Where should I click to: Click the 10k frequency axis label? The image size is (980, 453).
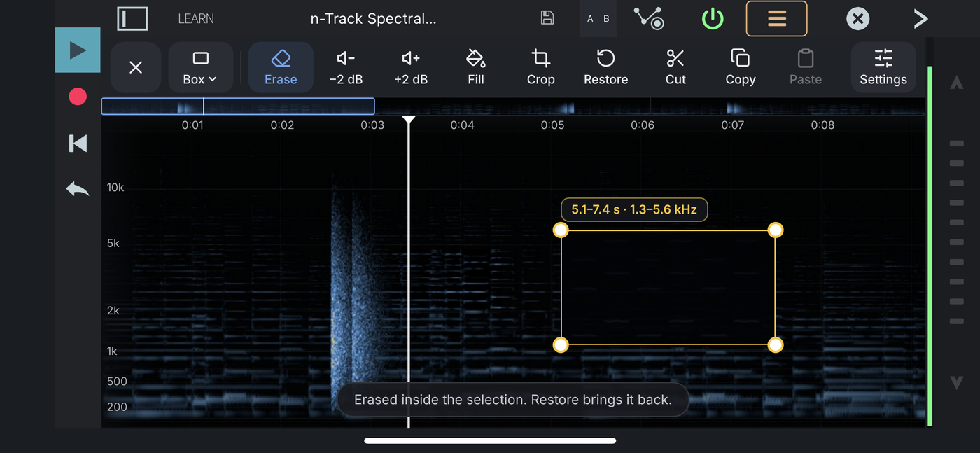coord(115,188)
